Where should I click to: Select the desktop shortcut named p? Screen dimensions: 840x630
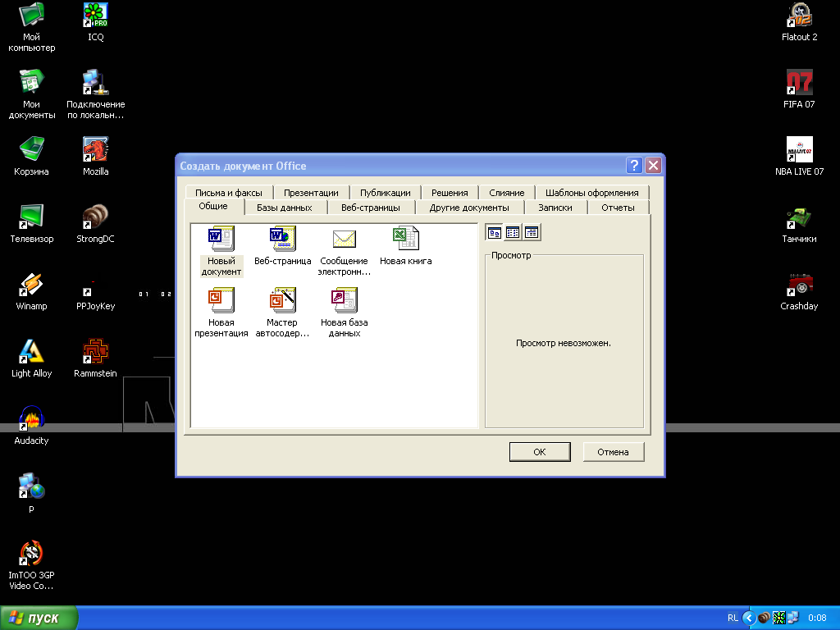tap(32, 493)
